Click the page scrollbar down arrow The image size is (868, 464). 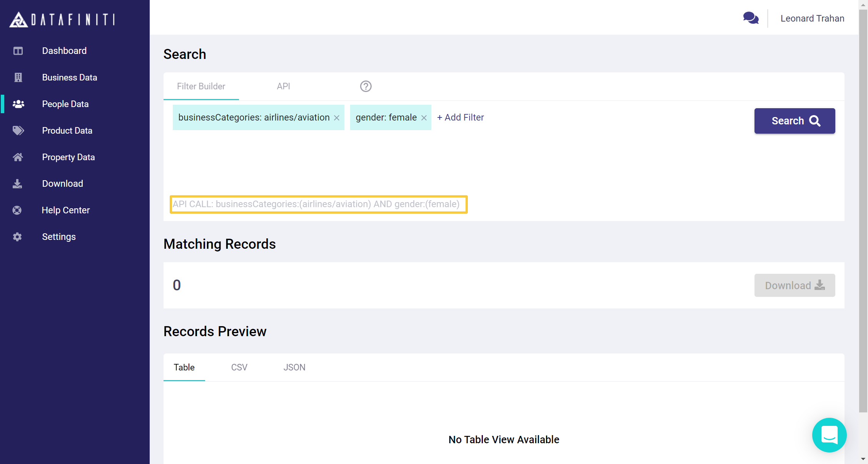(x=863, y=459)
